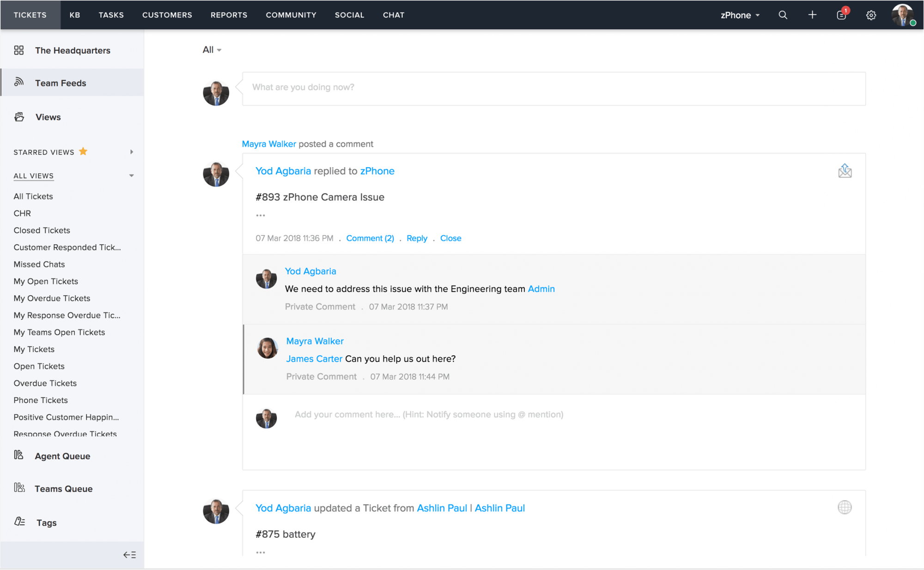Click Close on ticket #893 zPhone Camera Issue
The height and width of the screenshot is (570, 924).
451,238
